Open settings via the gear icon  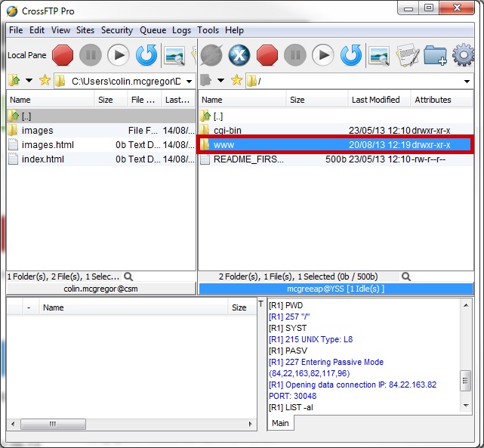coord(463,55)
